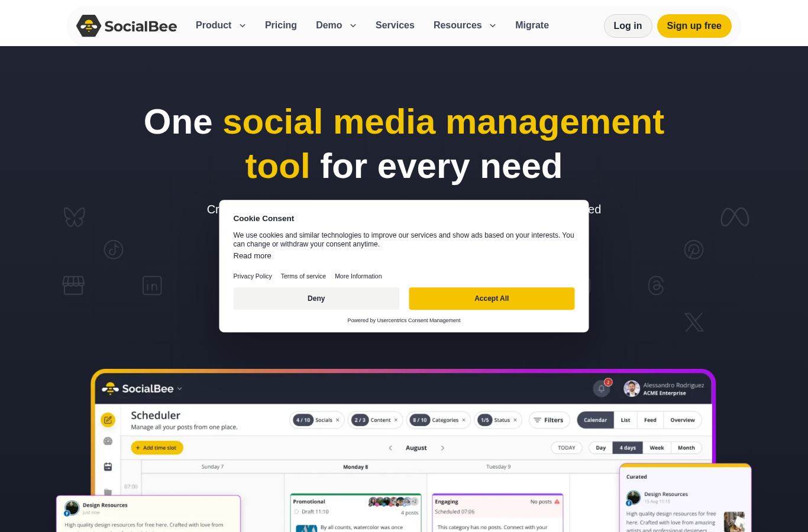
Task: Switch to the Overview tab
Action: 683,420
